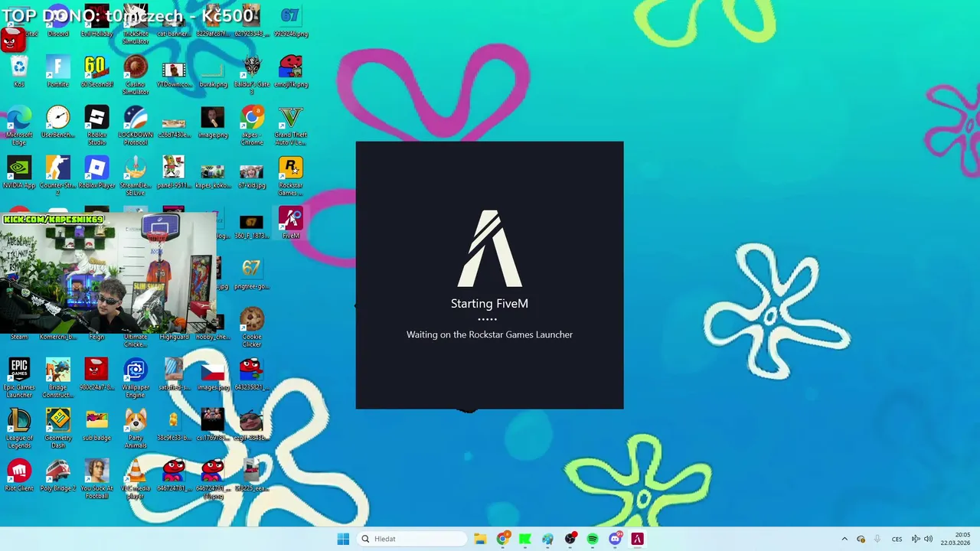Select the images.png Czech flag file
The height and width of the screenshot is (551, 980).
click(213, 375)
